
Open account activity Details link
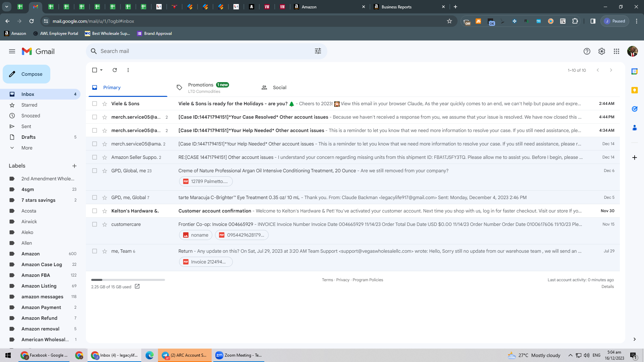point(607,287)
